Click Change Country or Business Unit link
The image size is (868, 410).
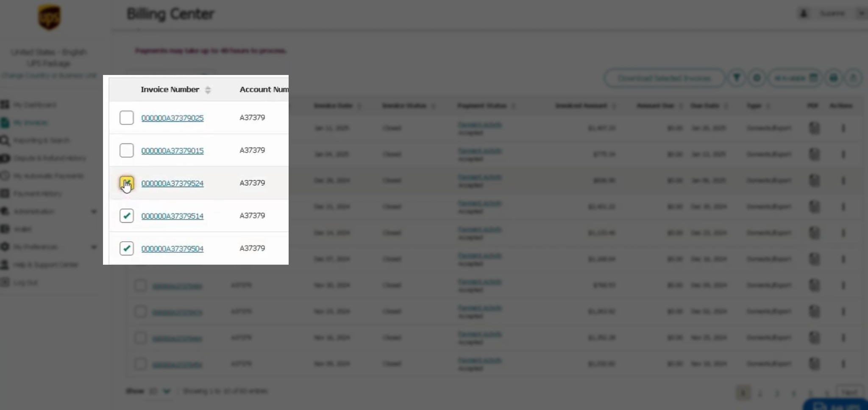click(49, 76)
